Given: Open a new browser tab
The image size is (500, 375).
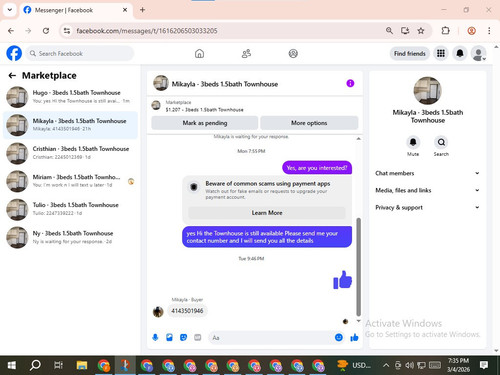Looking at the screenshot, I should [x=142, y=10].
